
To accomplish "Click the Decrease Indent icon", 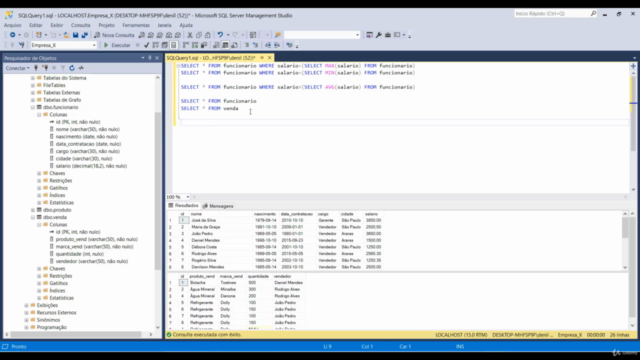I will tap(268, 45).
